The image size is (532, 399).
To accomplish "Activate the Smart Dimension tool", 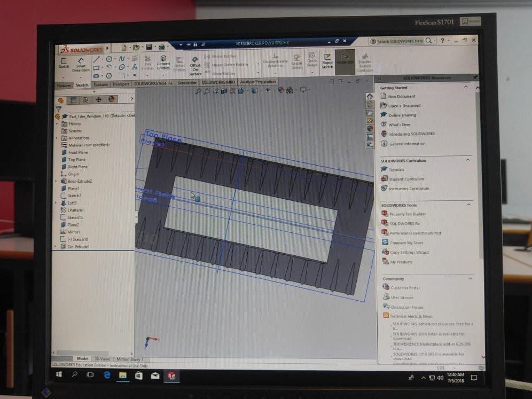I will pyautogui.click(x=81, y=64).
